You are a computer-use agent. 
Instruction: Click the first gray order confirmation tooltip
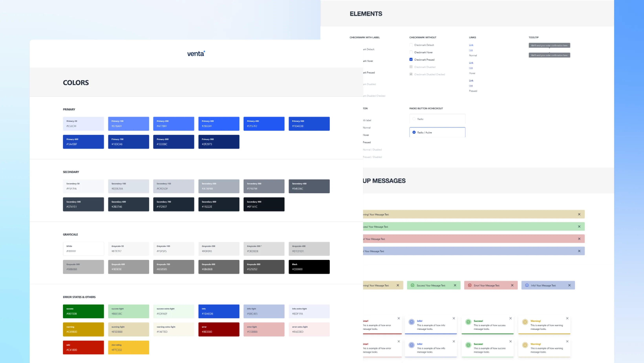point(549,45)
